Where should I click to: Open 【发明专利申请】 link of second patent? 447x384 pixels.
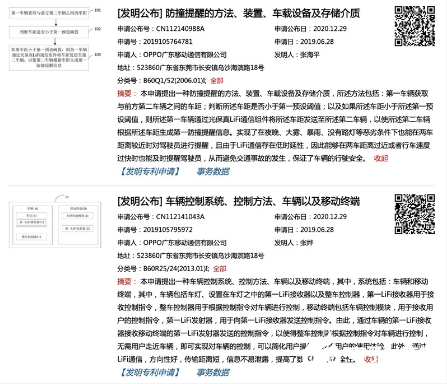click(150, 372)
